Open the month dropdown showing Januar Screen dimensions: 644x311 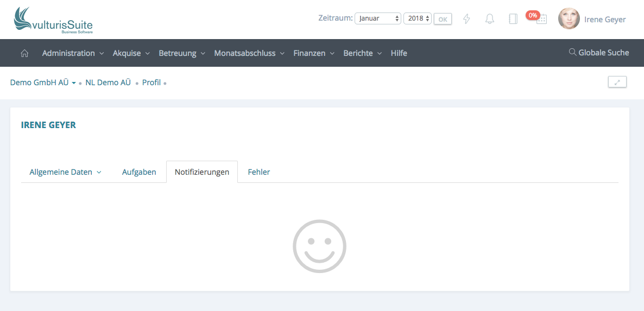377,18
